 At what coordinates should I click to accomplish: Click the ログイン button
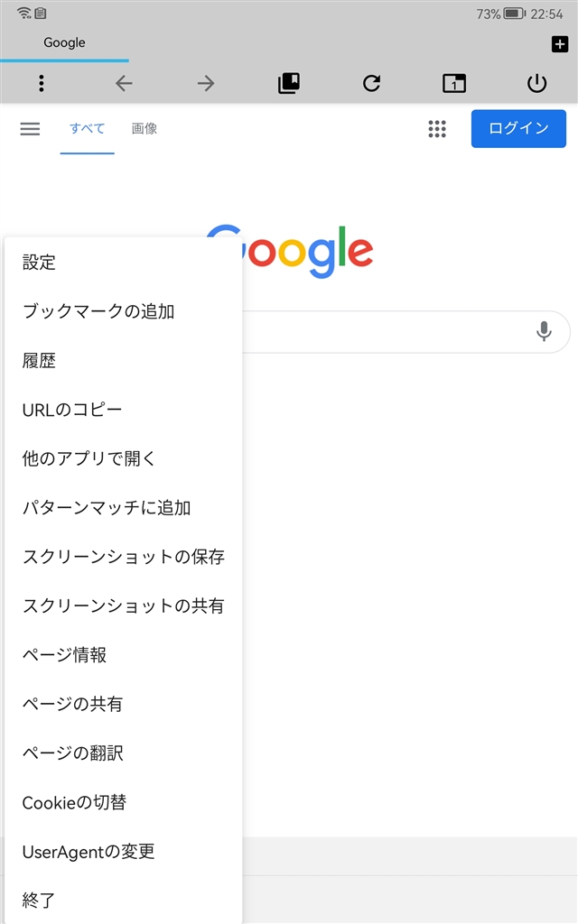click(518, 129)
